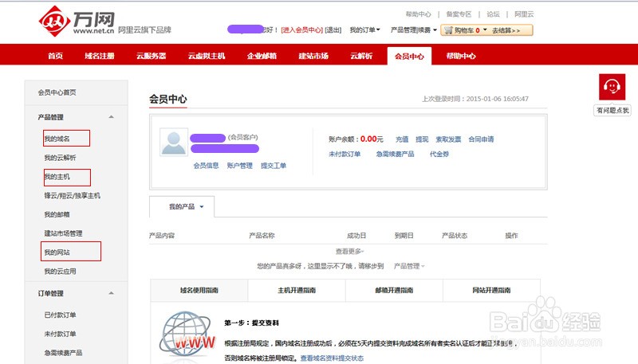Screen dimensions: 638x364
Task: Open 建站市场管理 in sidebar
Action: click(63, 233)
